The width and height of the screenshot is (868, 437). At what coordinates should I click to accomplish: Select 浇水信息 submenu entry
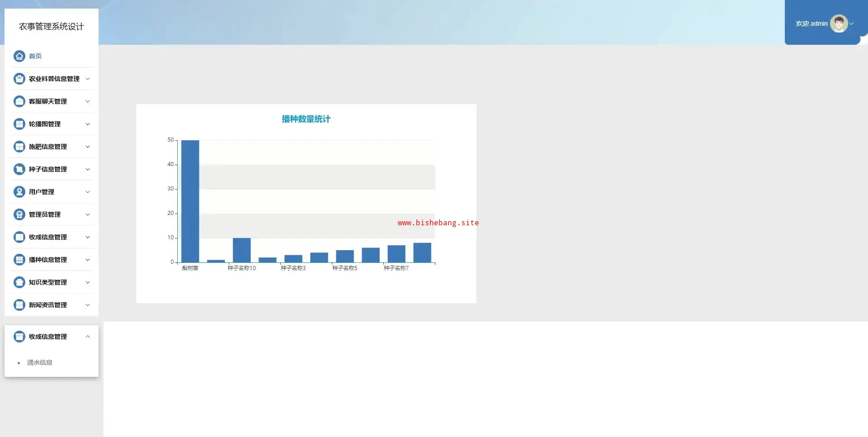tap(40, 362)
